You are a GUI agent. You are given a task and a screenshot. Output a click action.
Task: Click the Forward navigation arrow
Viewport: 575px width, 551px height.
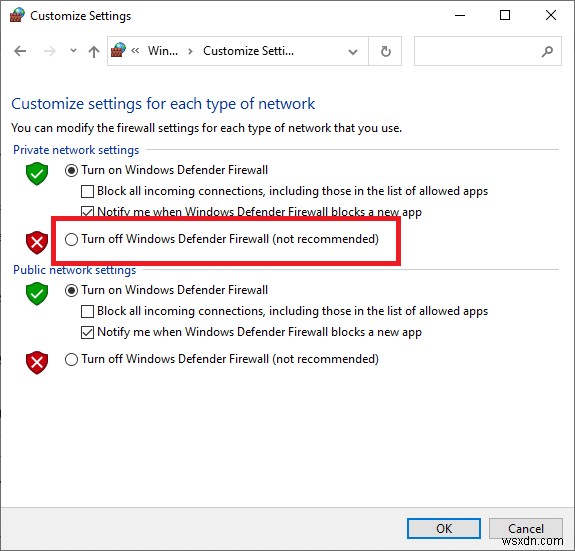[x=50, y=51]
